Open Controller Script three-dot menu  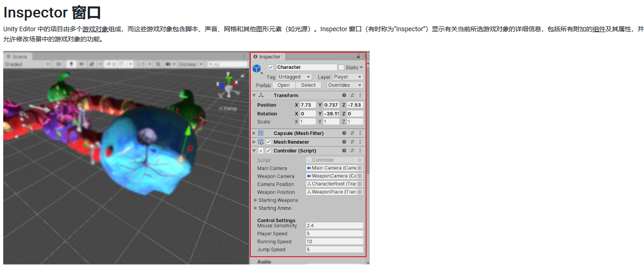[360, 151]
